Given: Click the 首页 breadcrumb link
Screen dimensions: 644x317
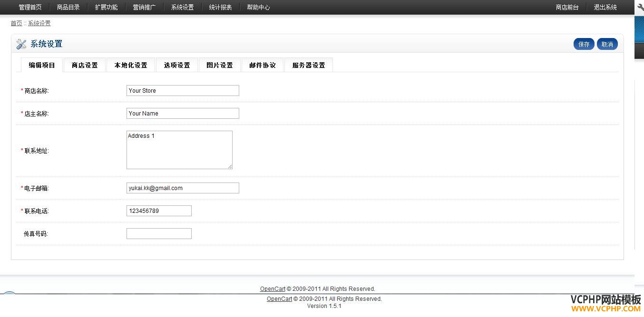Looking at the screenshot, I should [x=16, y=23].
